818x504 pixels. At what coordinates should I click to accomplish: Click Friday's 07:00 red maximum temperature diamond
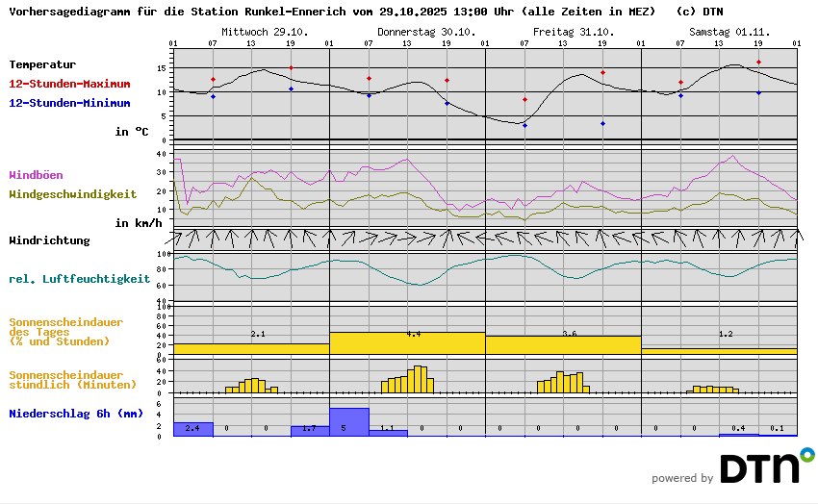[x=524, y=99]
